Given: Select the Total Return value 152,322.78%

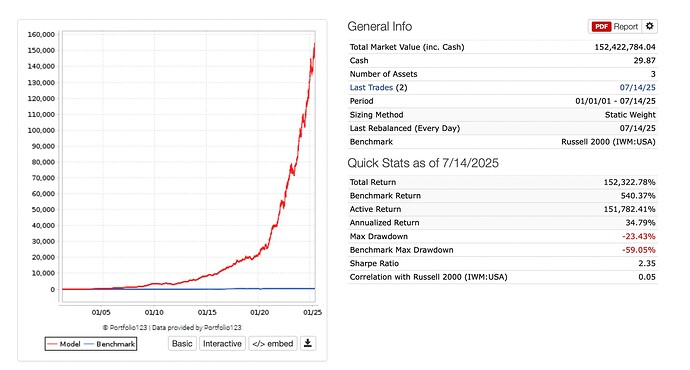Looking at the screenshot, I should point(629,182).
